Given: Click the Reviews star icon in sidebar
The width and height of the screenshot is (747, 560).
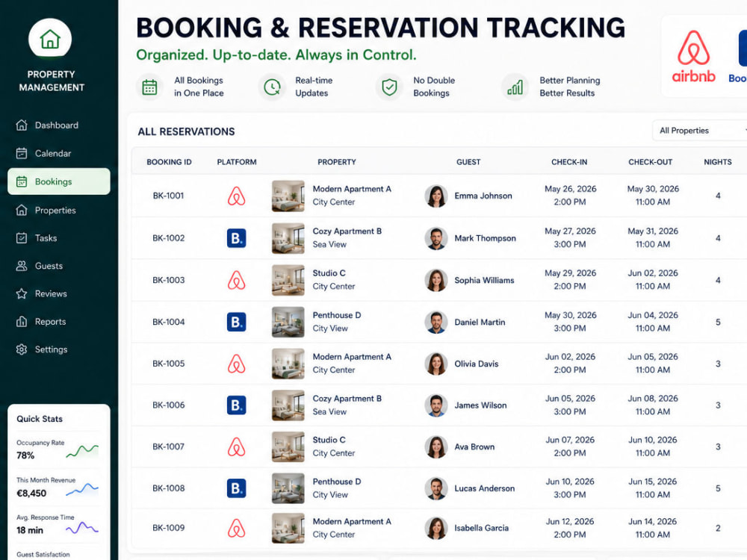Looking at the screenshot, I should (22, 293).
